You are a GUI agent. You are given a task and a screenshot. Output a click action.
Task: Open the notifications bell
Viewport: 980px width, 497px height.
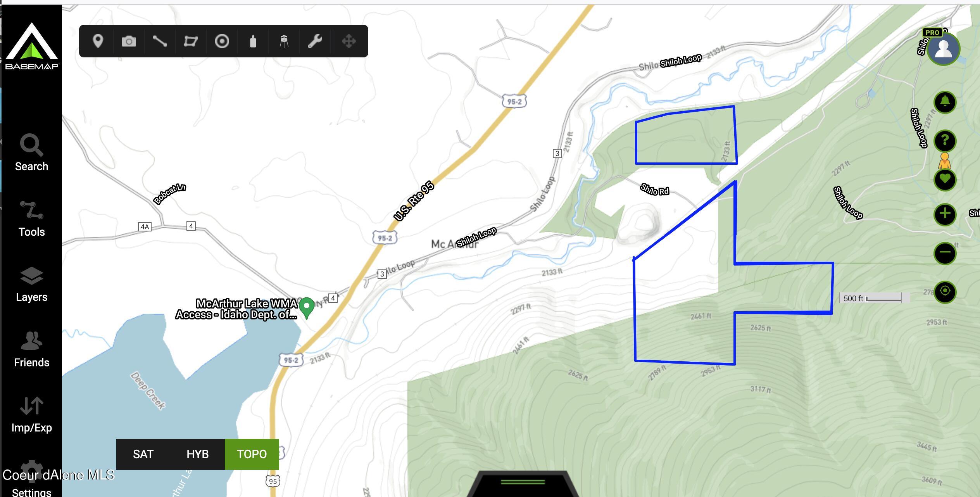click(x=945, y=102)
